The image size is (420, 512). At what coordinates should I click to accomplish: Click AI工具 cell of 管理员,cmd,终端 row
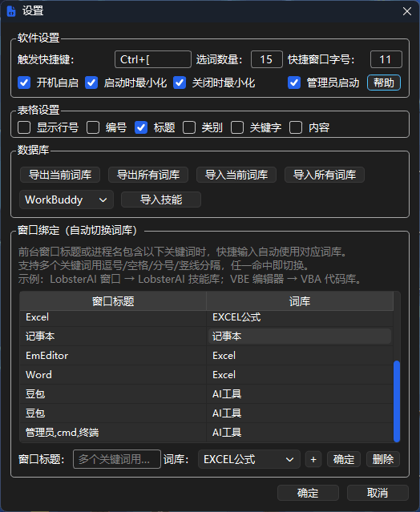[300, 433]
